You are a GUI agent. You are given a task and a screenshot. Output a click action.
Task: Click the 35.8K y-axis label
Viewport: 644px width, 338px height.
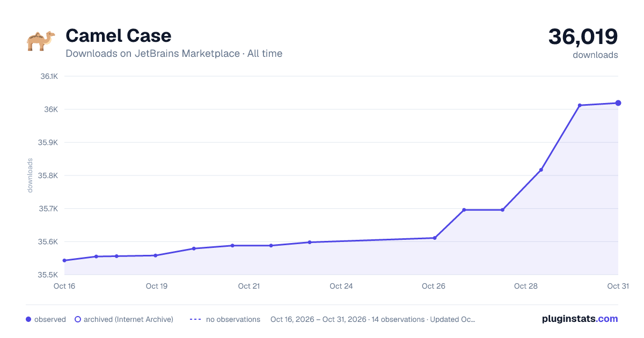(x=48, y=175)
